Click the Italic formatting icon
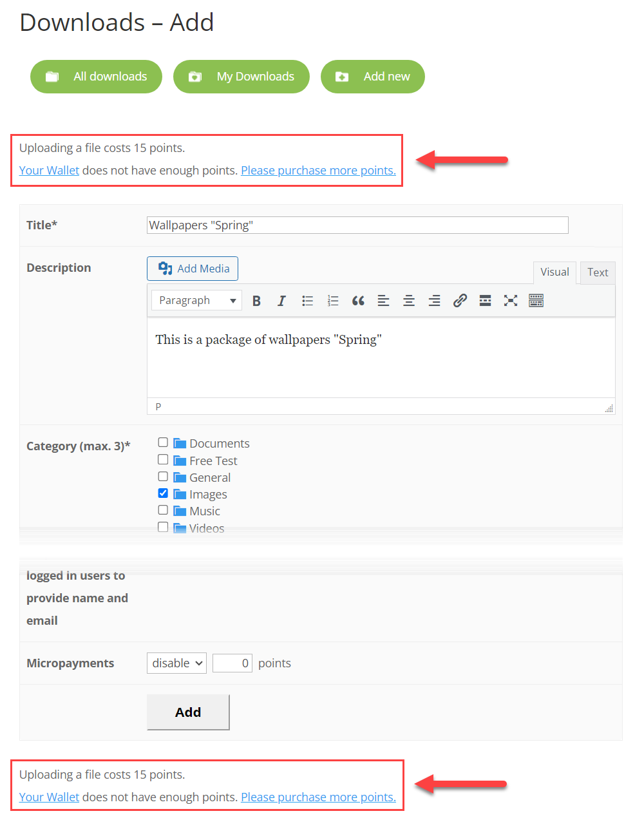The height and width of the screenshot is (818, 644). [281, 301]
